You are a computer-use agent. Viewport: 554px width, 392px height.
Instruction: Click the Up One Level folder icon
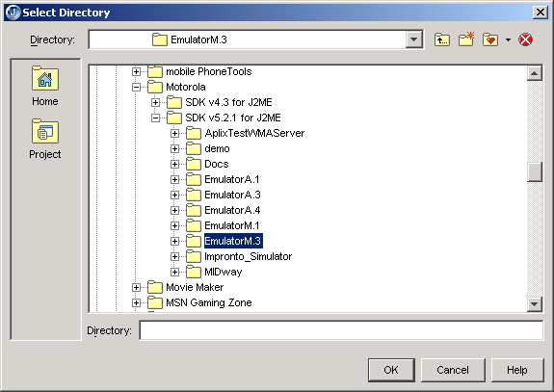click(x=442, y=39)
